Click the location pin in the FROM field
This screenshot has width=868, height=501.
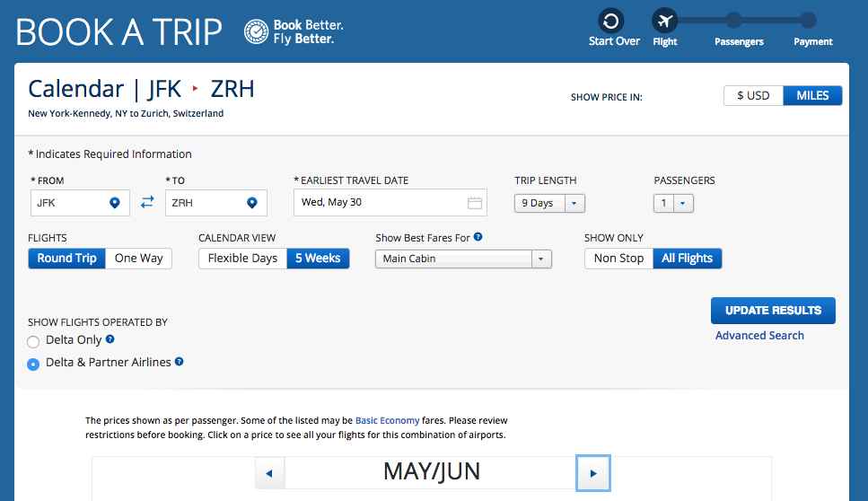pos(115,203)
